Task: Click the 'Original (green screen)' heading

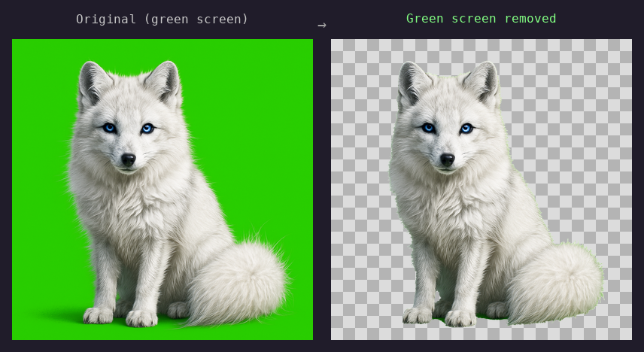Action: [x=163, y=20]
